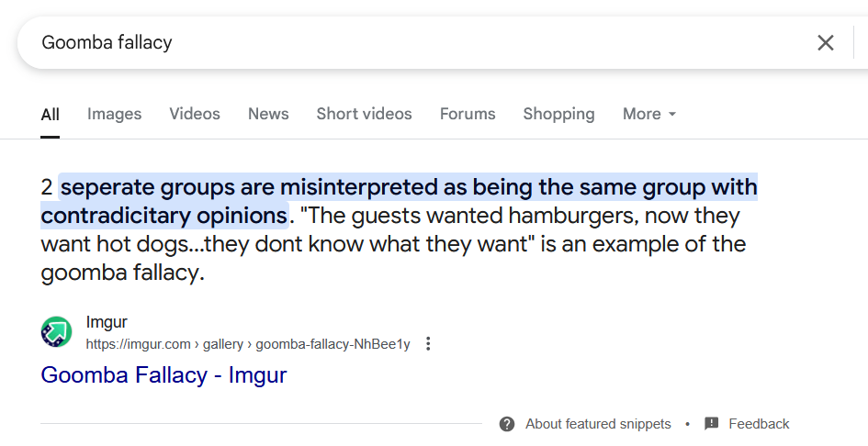Open the Goomba Fallacy - Imgur link
Image resolution: width=868 pixels, height=446 pixels.
click(x=163, y=375)
